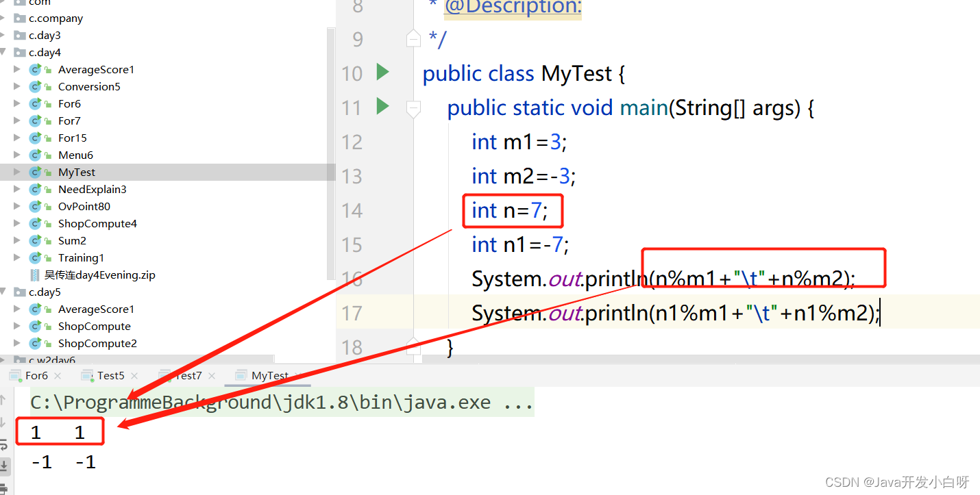Click the java.exe command line in console
The height and width of the screenshot is (495, 980).
(x=282, y=403)
